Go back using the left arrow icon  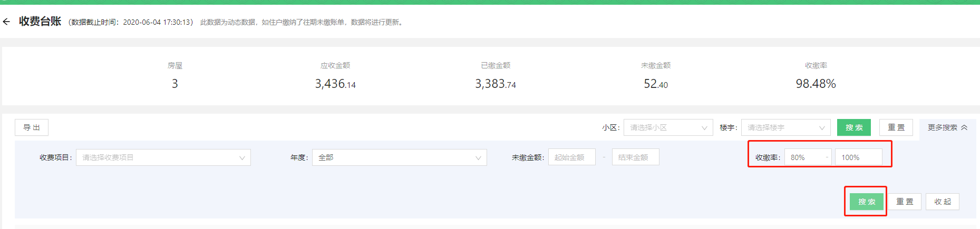point(6,22)
